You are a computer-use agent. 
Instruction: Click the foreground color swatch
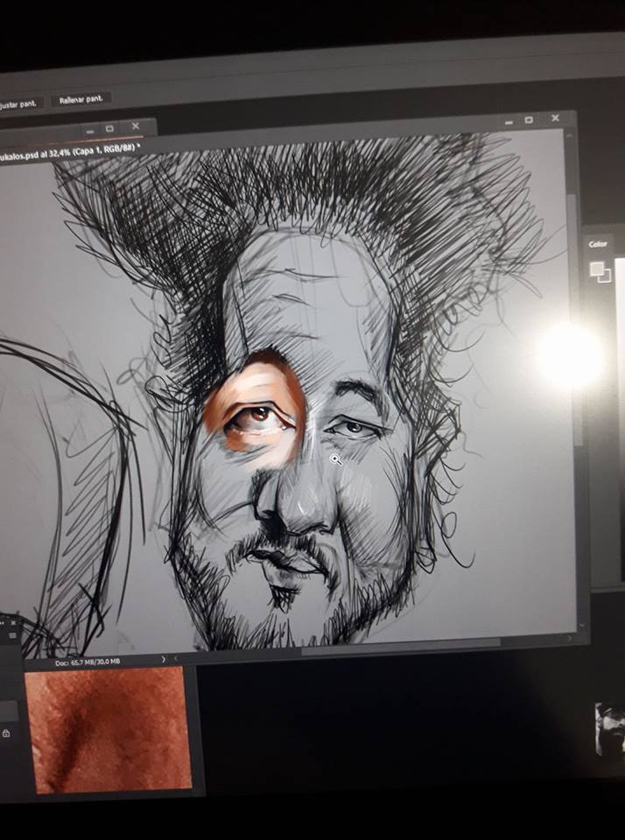point(596,268)
